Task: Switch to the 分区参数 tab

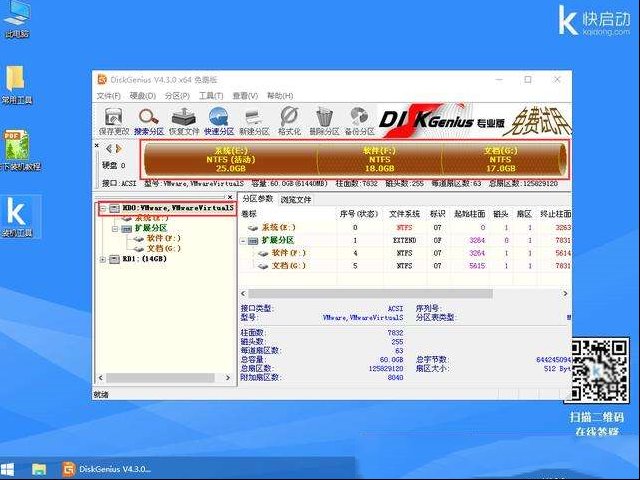Action: pyautogui.click(x=258, y=199)
